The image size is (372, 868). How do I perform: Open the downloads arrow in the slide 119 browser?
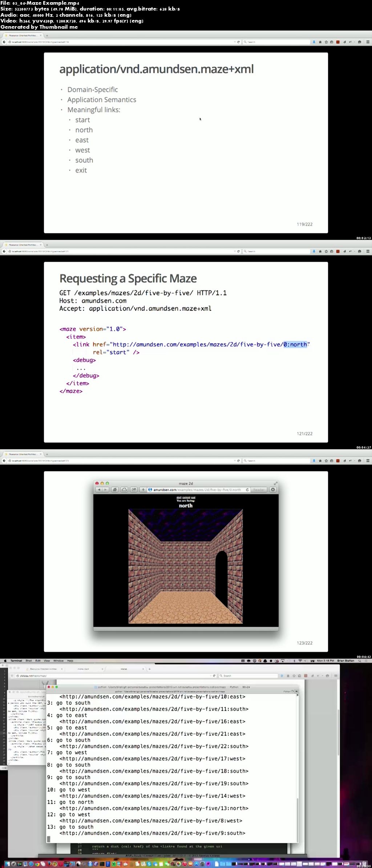pos(314,42)
